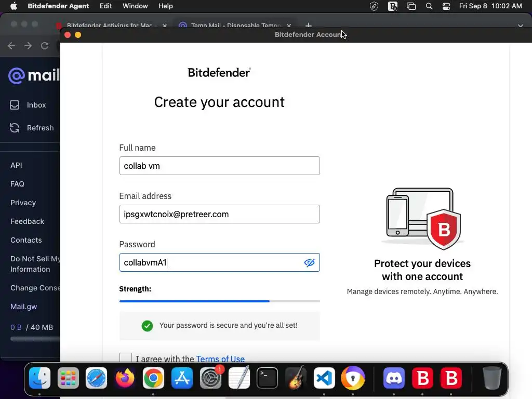The width and height of the screenshot is (532, 399).
Task: Click the Apple menu logo
Action: tap(14, 6)
